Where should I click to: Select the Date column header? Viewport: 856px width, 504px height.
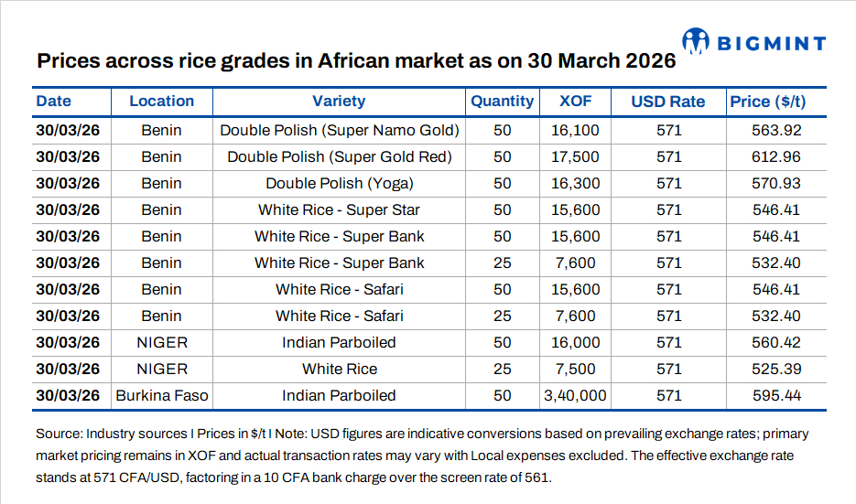54,102
